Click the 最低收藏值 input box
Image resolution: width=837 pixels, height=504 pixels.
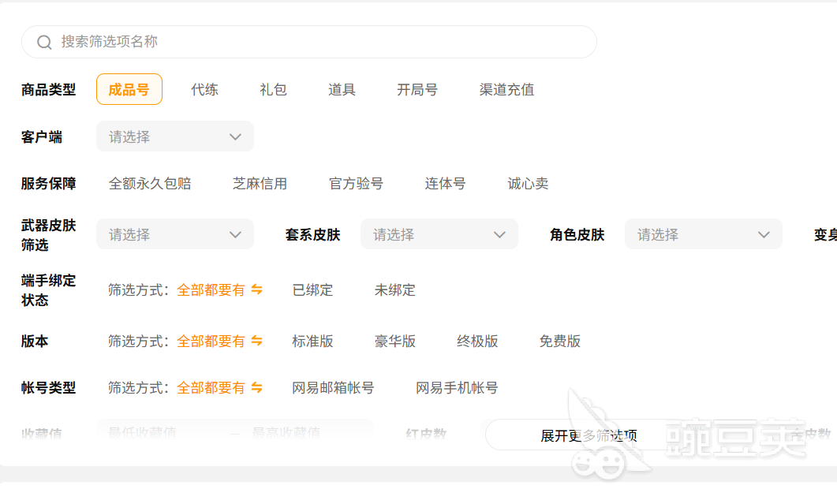158,432
